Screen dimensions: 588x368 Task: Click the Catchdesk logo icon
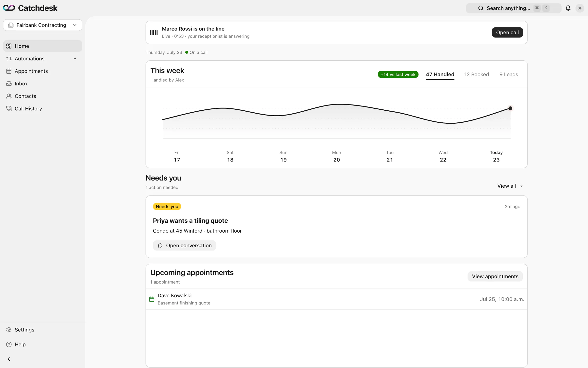click(9, 8)
